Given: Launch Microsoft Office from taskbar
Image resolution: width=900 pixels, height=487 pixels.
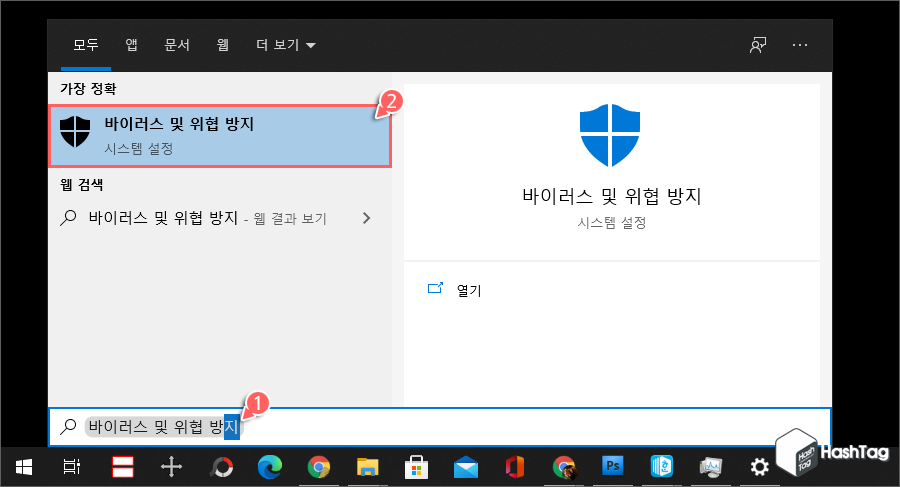Looking at the screenshot, I should [x=515, y=467].
